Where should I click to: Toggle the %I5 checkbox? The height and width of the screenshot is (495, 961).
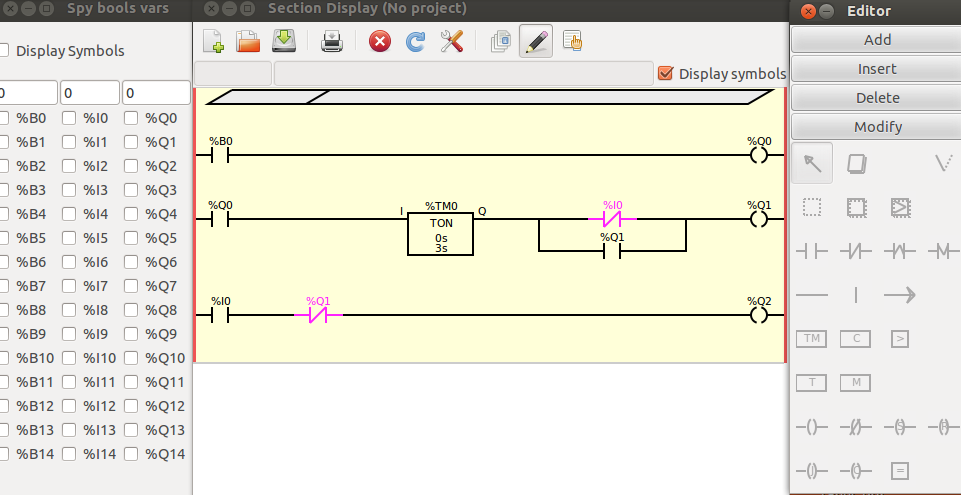(x=69, y=238)
